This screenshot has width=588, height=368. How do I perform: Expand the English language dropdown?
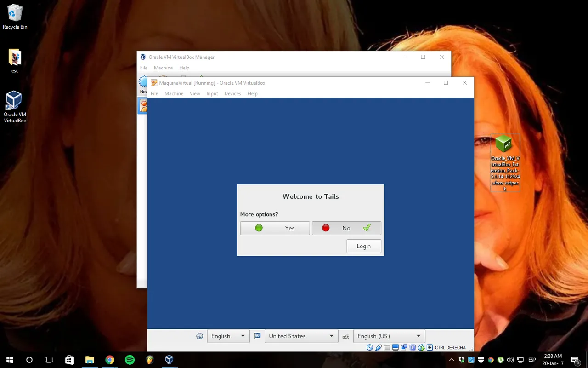pyautogui.click(x=228, y=336)
